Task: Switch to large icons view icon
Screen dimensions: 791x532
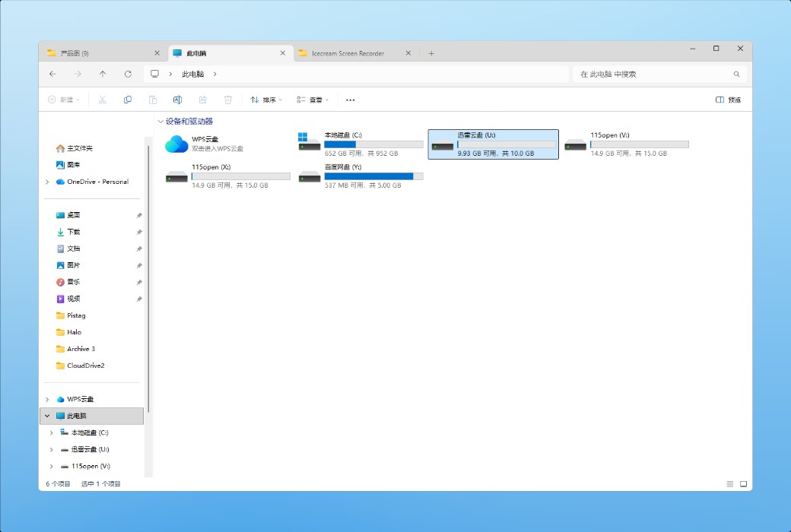Action: pyautogui.click(x=744, y=484)
